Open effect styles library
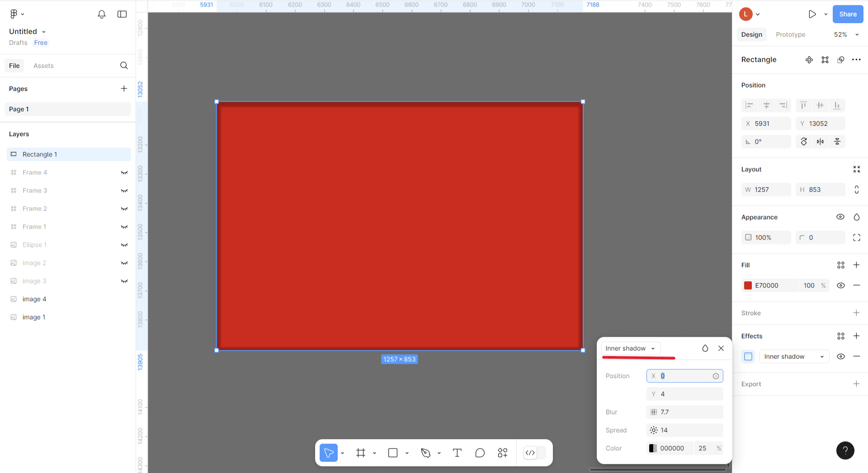 click(x=840, y=336)
